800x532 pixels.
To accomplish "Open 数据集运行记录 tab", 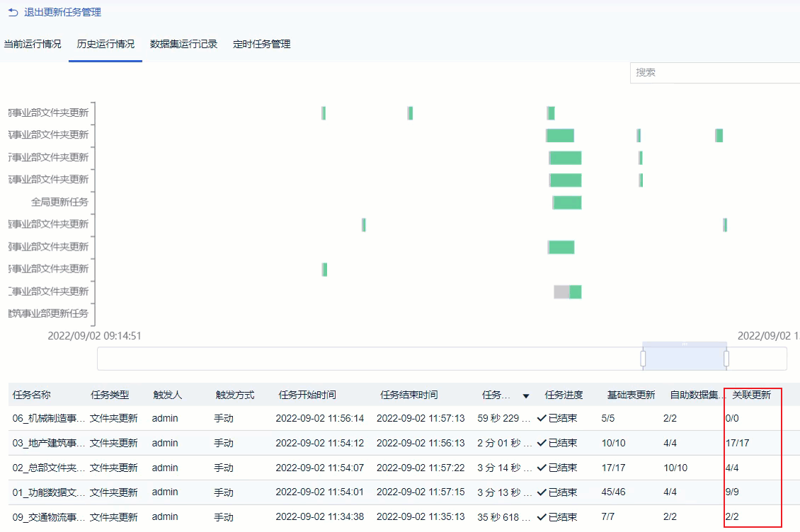I will tap(183, 44).
